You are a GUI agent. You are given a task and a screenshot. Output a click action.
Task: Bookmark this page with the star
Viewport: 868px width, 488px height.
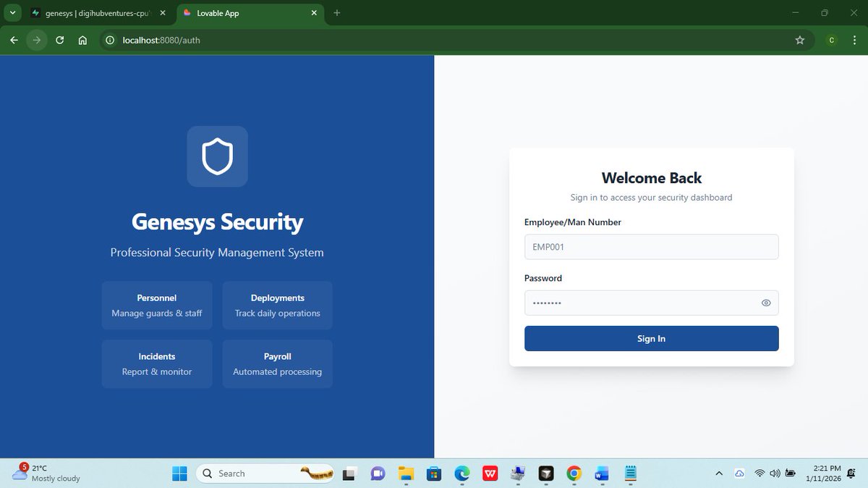(800, 41)
